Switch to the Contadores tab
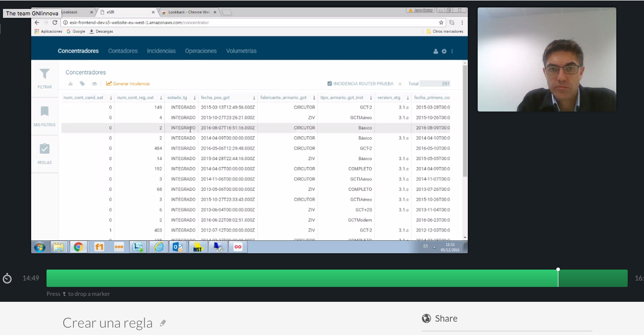This screenshot has width=644, height=336. 123,51
